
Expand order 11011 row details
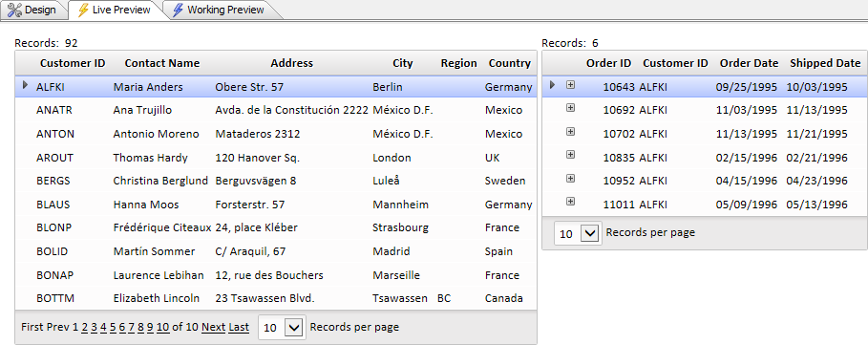pyautogui.click(x=570, y=202)
